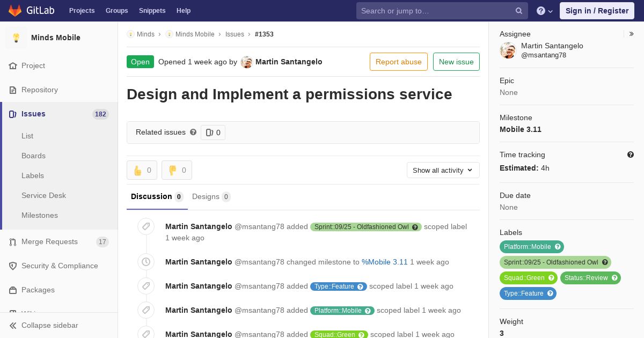Viewport: 644px width, 338px height.
Task: Click Martin Santangelo's avatar beside Opened by
Action: coord(247,62)
